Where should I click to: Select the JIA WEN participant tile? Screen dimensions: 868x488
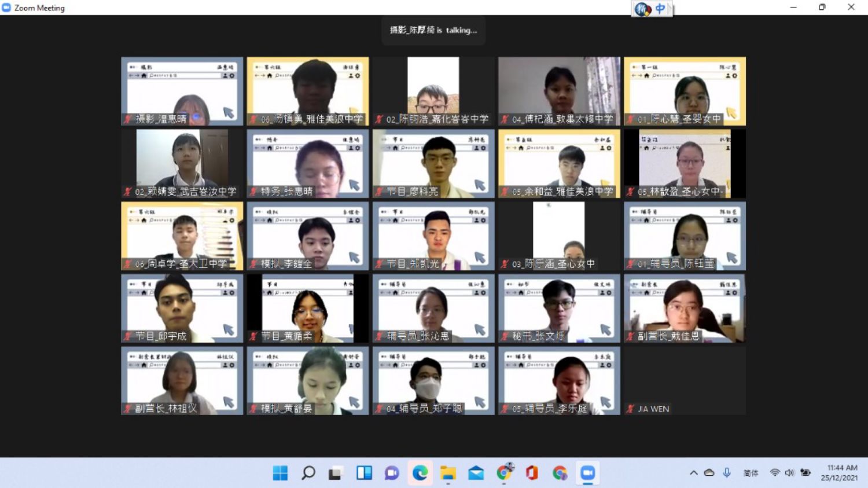pos(685,380)
